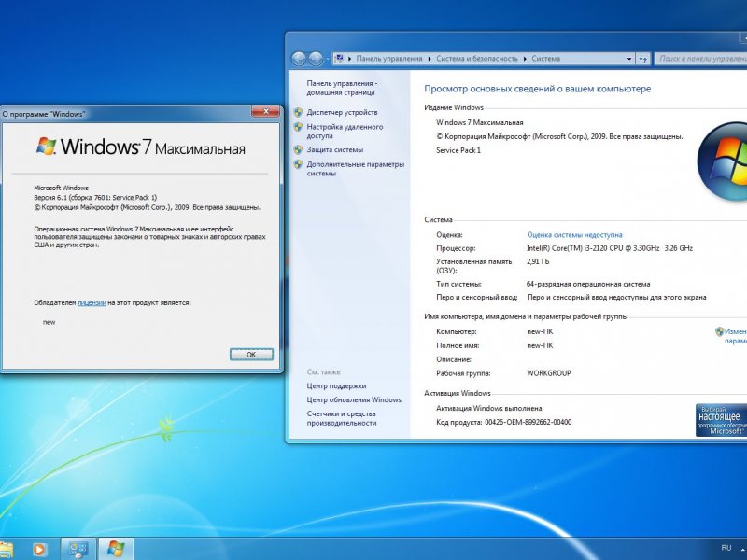This screenshot has height=560, width=747.
Task: Switch to the System control panel taskbar button
Action: click(x=78, y=549)
